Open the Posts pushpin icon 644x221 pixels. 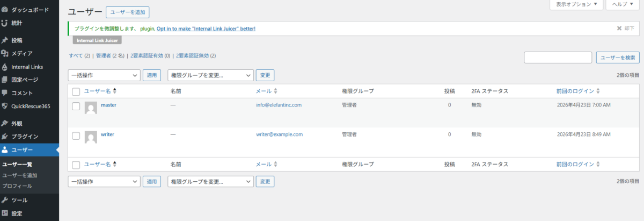[5, 40]
